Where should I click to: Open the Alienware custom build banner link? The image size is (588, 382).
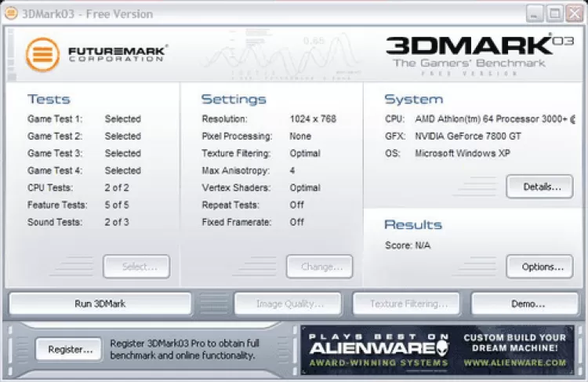(x=514, y=350)
